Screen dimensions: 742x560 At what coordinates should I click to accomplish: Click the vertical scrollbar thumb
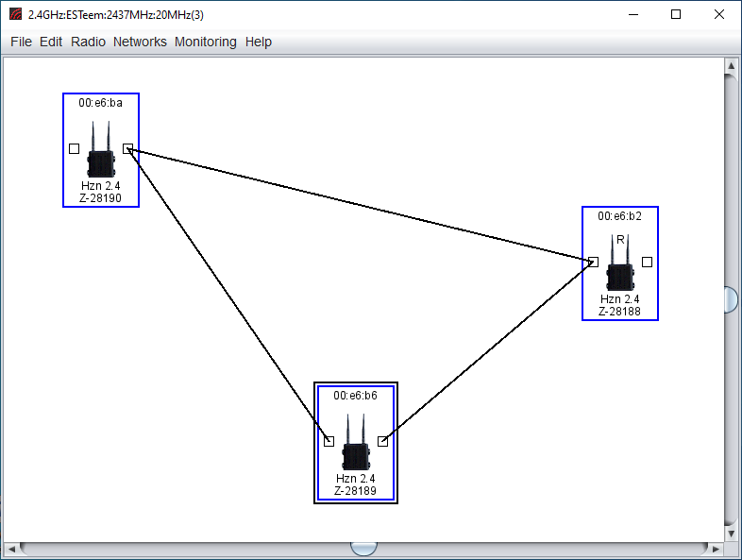[x=731, y=299]
